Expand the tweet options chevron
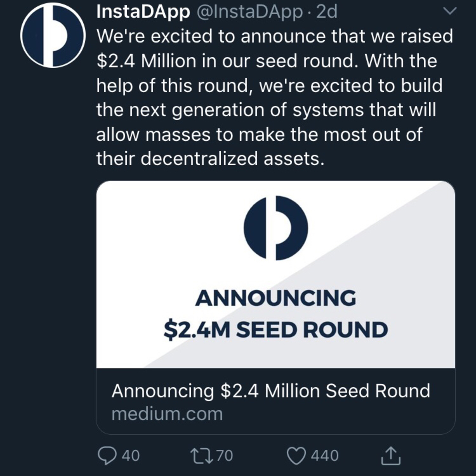Screen dimensions: 476x476 450,11
